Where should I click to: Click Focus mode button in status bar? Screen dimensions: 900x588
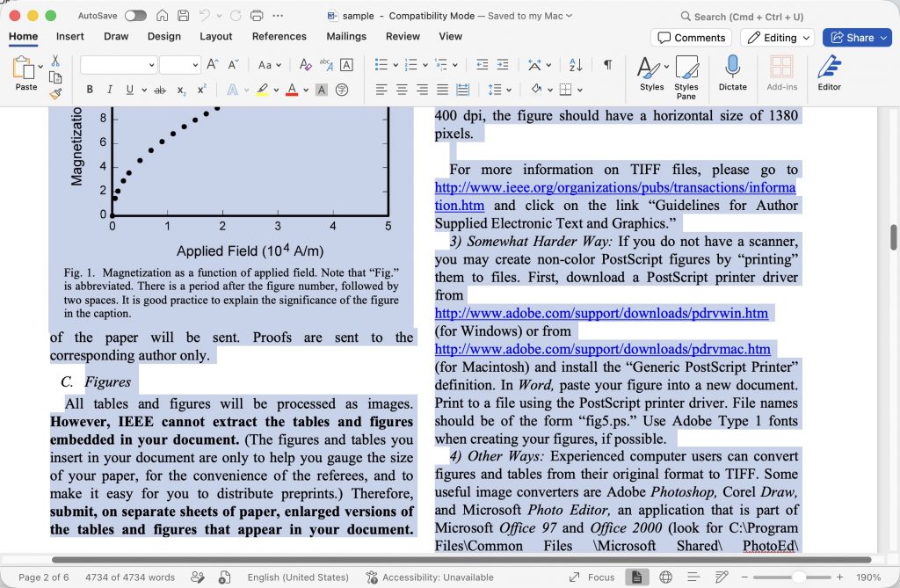pyautogui.click(x=592, y=577)
